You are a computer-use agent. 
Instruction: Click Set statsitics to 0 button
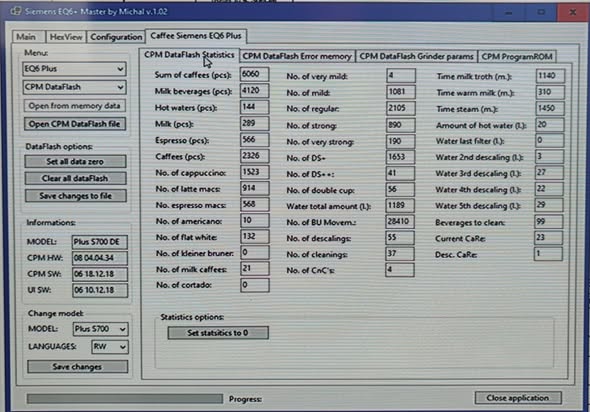(x=218, y=333)
